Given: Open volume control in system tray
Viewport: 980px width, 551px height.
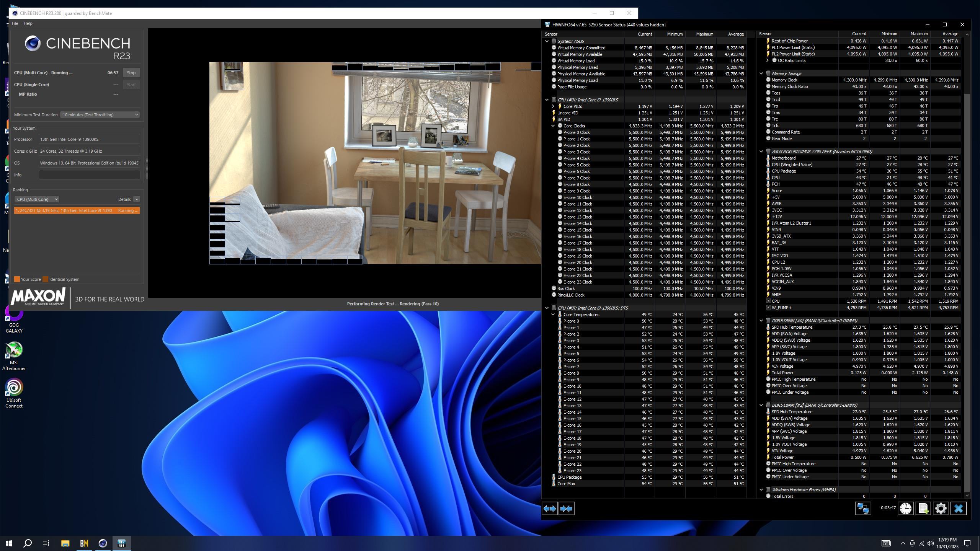Looking at the screenshot, I should tap(930, 543).
